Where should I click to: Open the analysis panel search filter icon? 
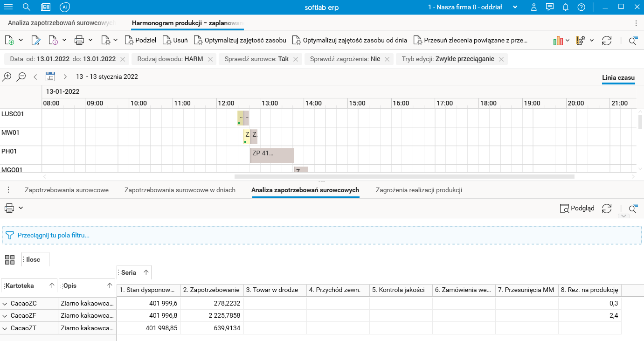pyautogui.click(x=633, y=209)
